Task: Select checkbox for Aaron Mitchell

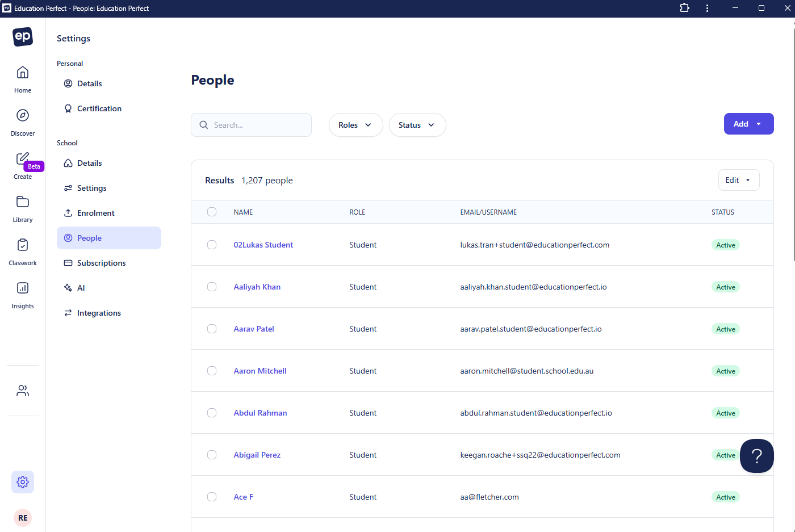Action: coord(212,371)
